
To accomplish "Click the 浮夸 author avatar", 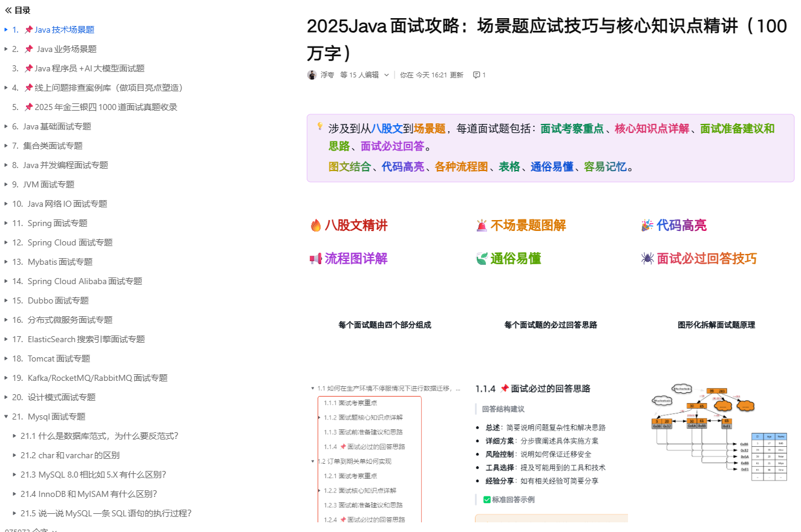I will [x=311, y=74].
